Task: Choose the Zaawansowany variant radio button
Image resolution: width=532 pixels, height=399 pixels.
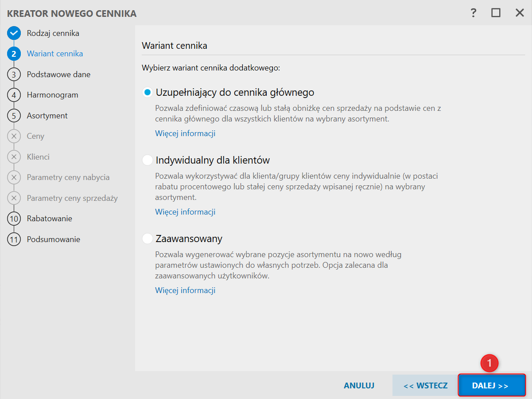Action: 148,239
